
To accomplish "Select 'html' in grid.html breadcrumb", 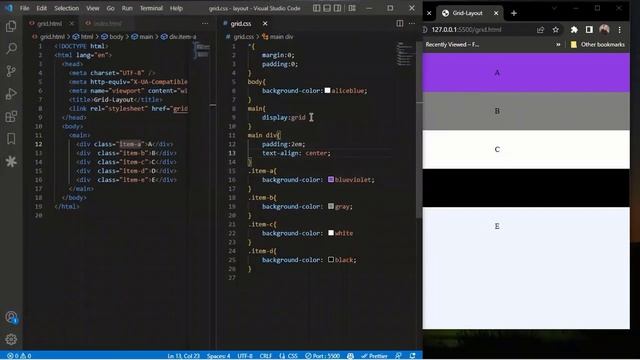I will [x=87, y=37].
